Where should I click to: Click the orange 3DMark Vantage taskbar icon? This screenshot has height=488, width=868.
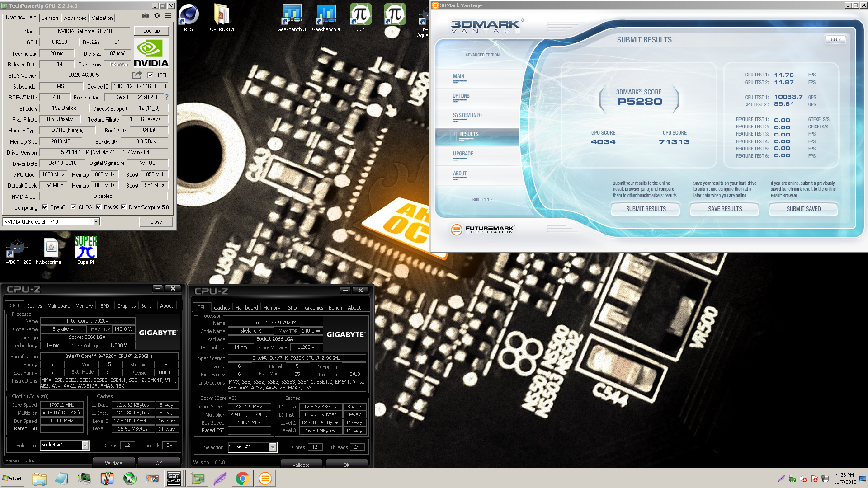[x=265, y=479]
